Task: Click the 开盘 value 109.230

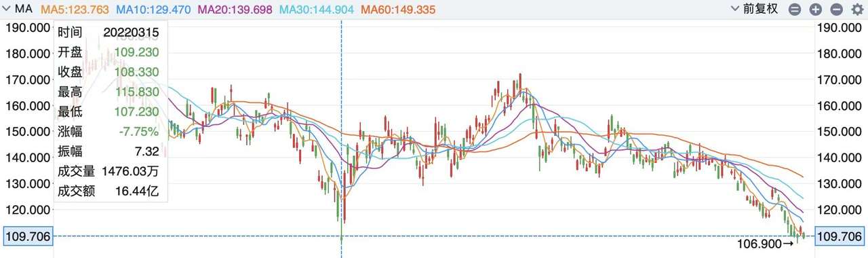Action: 138,52
